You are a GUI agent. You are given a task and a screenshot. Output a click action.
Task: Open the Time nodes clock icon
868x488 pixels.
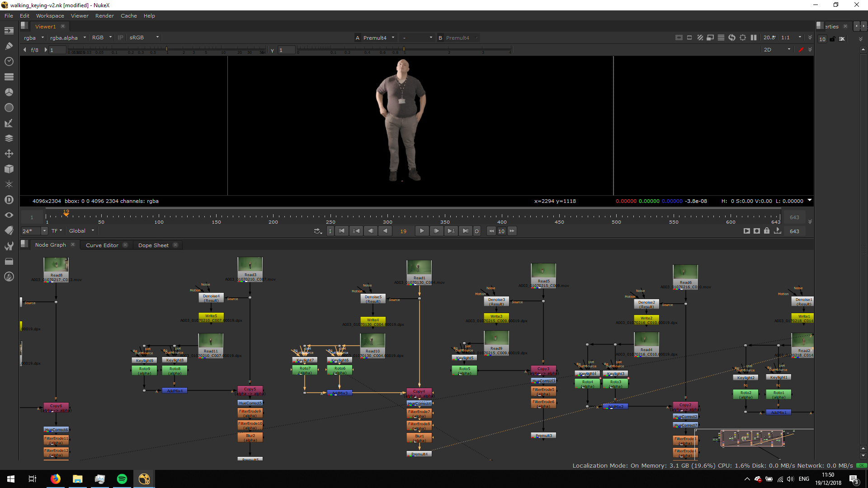coord(9,61)
